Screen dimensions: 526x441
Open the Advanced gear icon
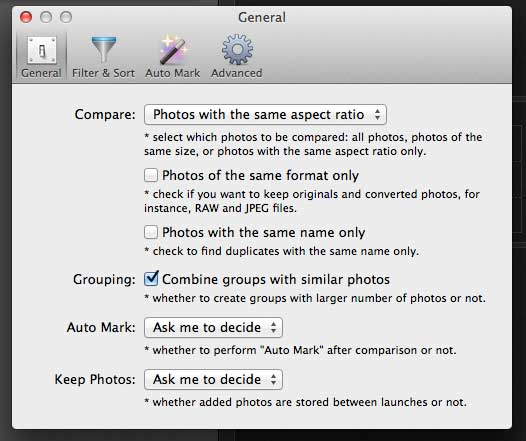point(237,49)
